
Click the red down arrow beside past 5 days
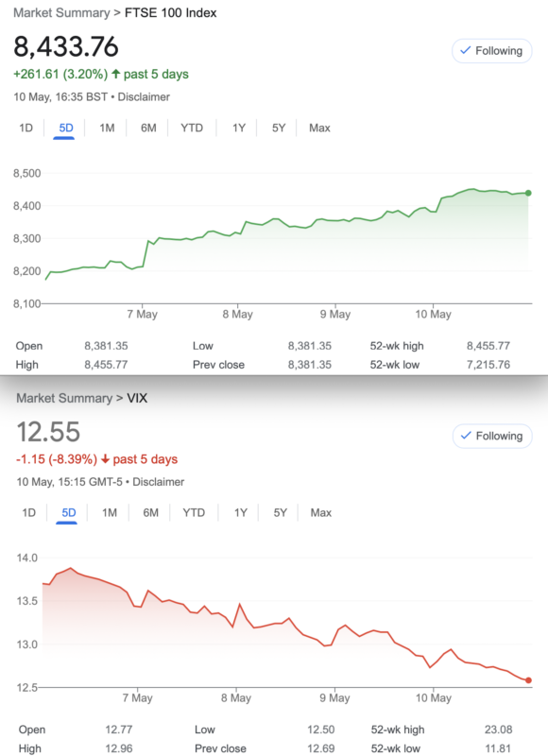click(105, 459)
